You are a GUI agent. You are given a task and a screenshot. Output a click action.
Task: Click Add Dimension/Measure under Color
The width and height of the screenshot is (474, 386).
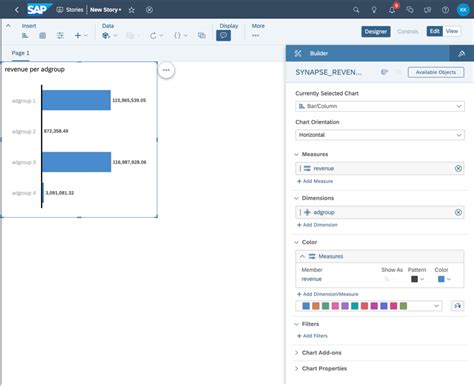click(x=328, y=294)
